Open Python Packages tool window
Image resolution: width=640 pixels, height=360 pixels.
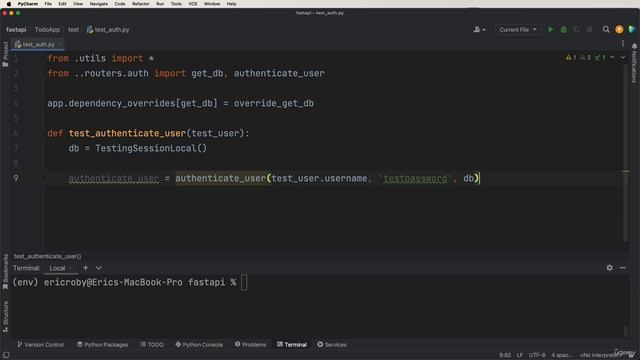[x=102, y=344]
